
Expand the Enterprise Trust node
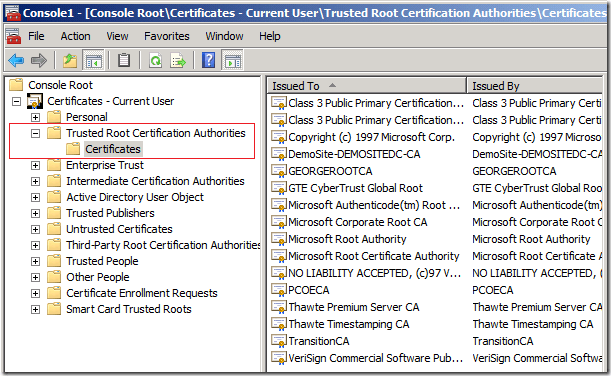tap(35, 166)
